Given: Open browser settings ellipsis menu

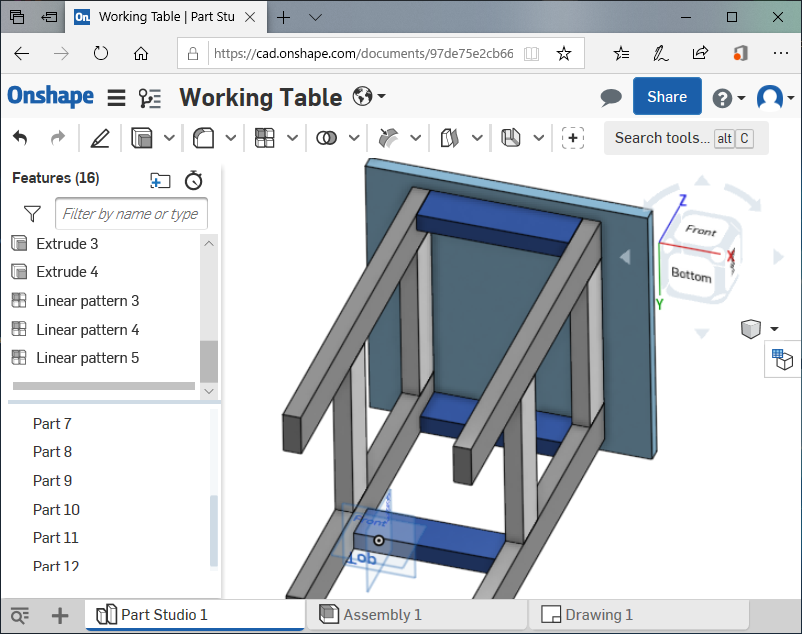Looking at the screenshot, I should [781, 53].
